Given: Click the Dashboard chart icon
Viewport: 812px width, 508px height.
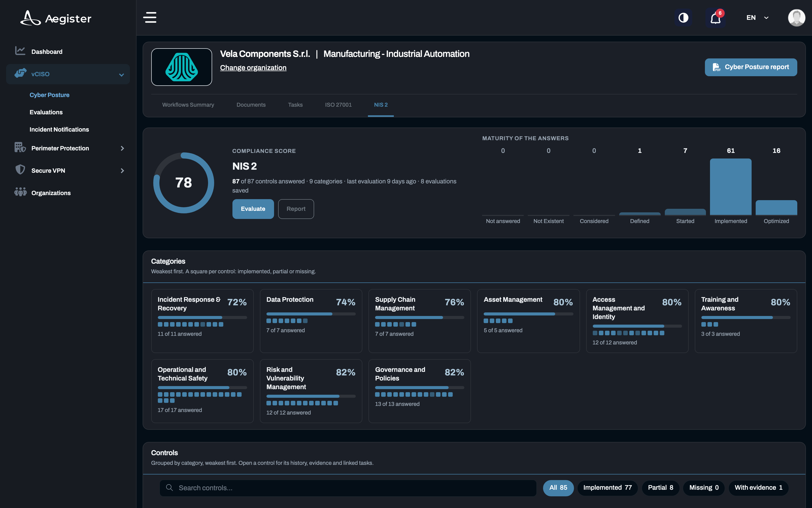Looking at the screenshot, I should (x=20, y=51).
